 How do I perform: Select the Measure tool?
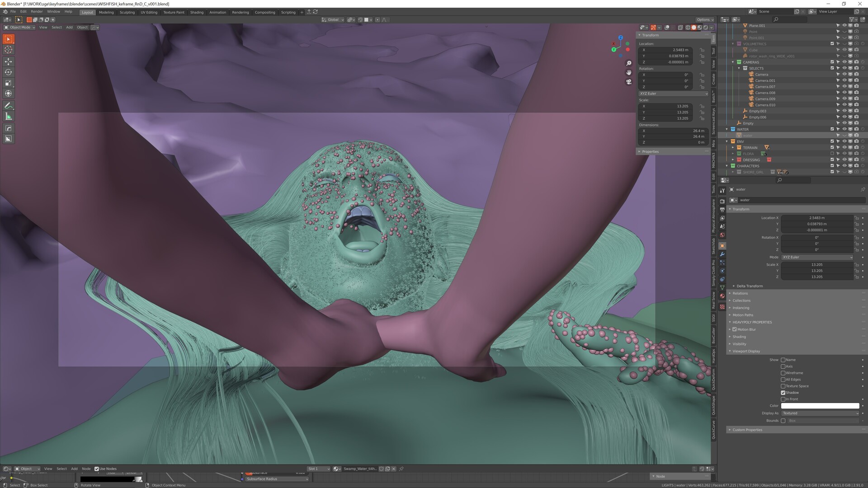(8, 117)
